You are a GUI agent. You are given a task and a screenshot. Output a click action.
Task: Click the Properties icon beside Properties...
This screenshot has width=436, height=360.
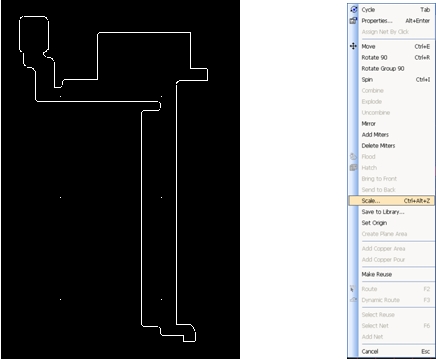353,21
